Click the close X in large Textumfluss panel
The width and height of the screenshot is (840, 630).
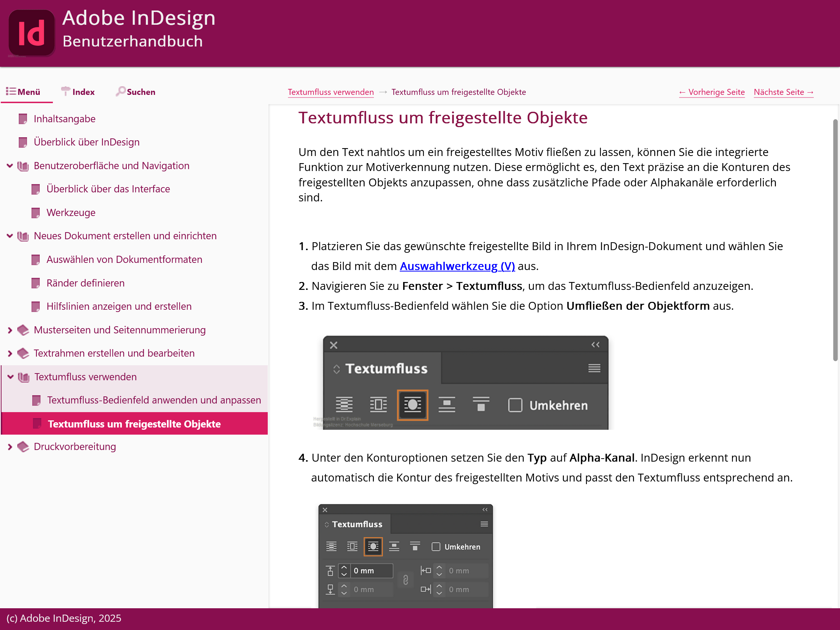(x=333, y=345)
